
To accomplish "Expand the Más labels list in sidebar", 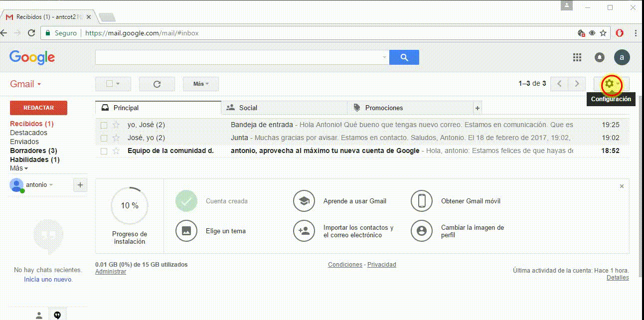I will click(x=19, y=168).
